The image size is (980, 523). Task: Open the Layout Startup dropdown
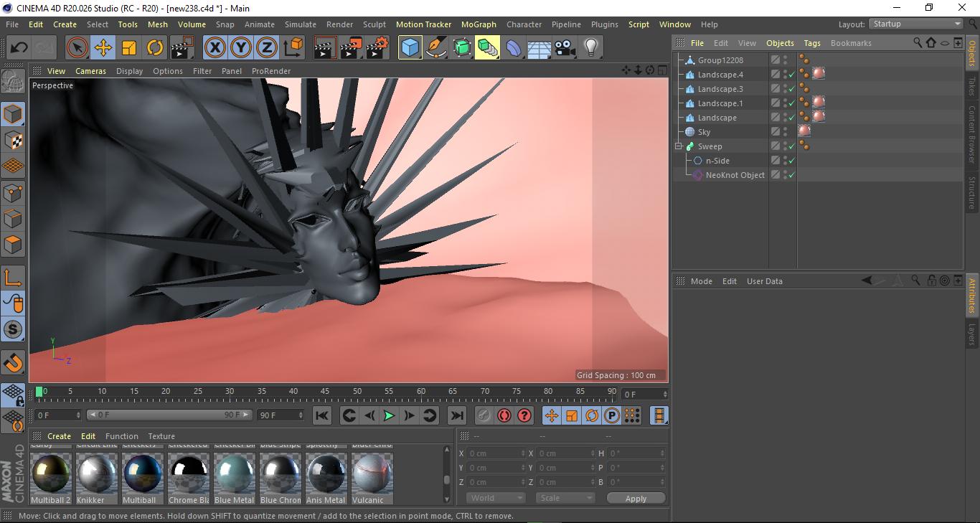pos(917,24)
